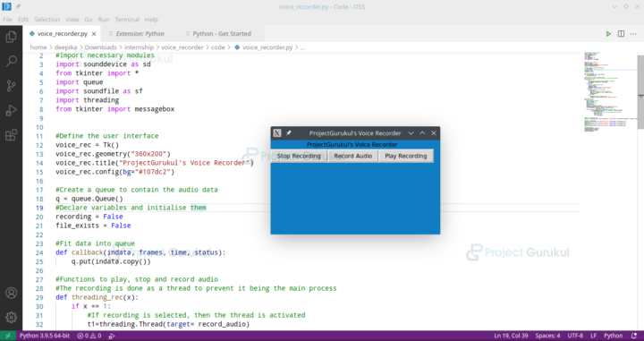644x341 pixels.
Task: Click the status bar debug launch icon
Action: [x=112, y=336]
